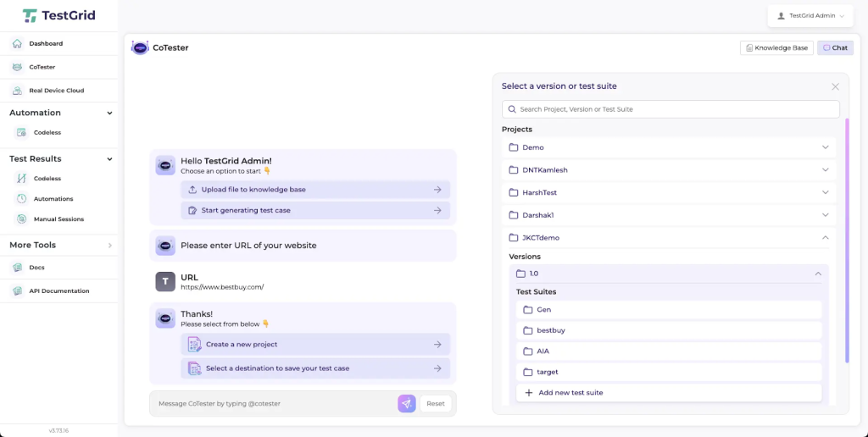
Task: Click the Manual Sessions icon
Action: click(x=21, y=219)
